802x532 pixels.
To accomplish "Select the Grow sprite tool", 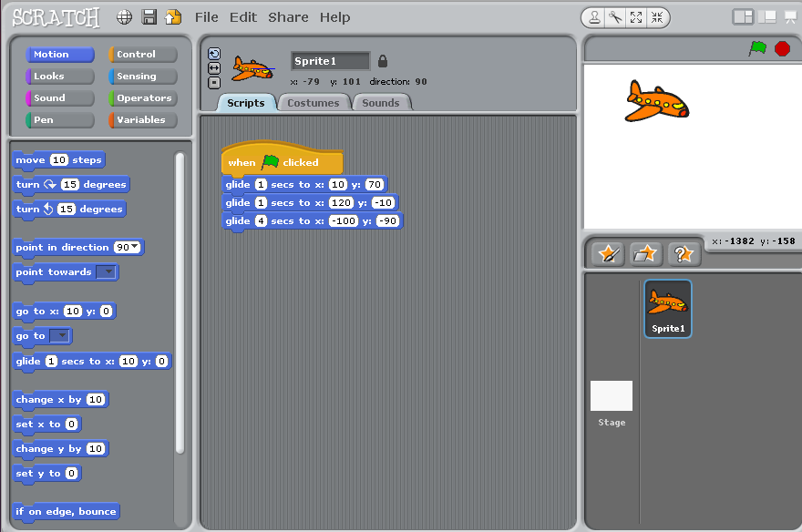I will [636, 18].
